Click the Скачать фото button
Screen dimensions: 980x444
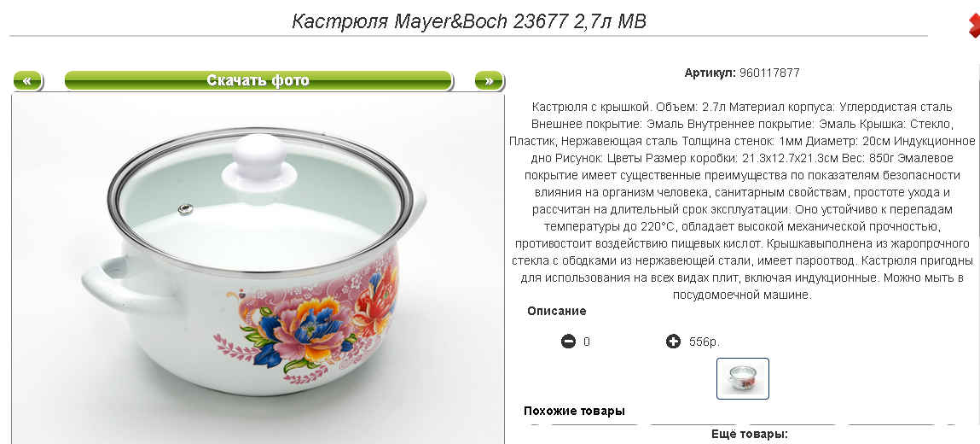[x=258, y=80]
